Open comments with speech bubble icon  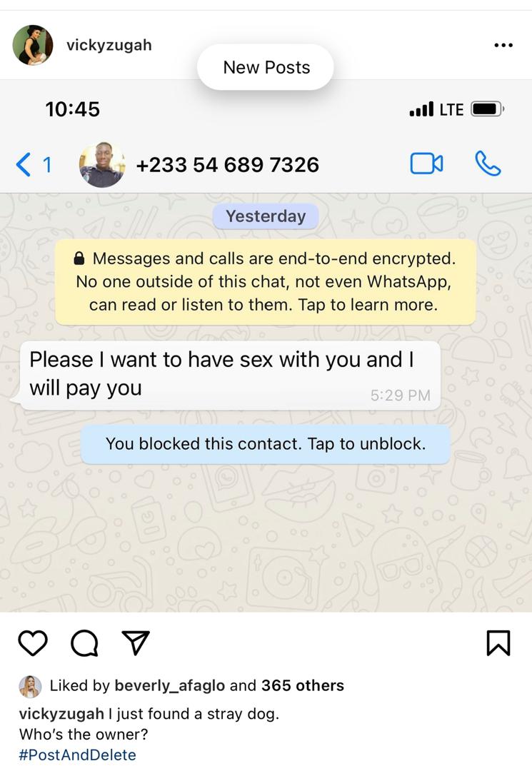[84, 643]
